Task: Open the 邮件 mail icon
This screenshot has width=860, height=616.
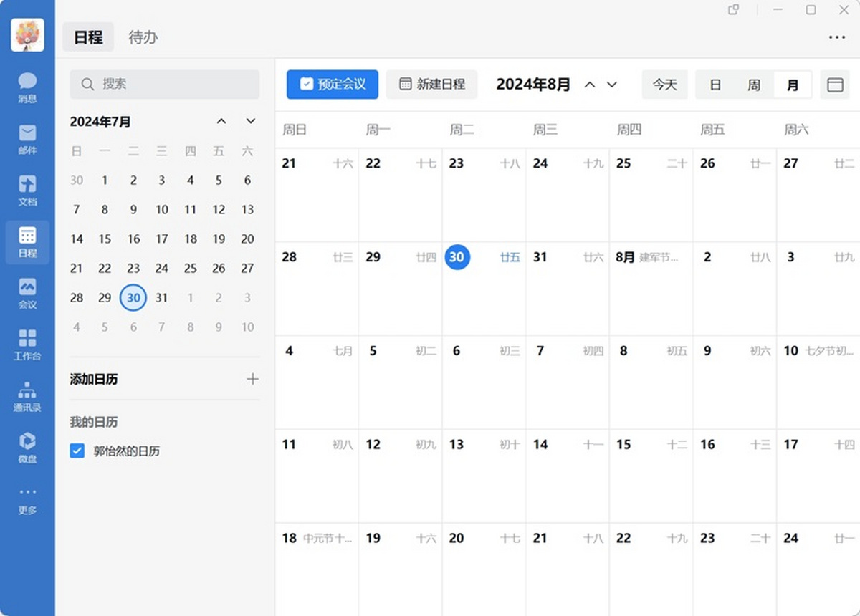Action: (27, 139)
